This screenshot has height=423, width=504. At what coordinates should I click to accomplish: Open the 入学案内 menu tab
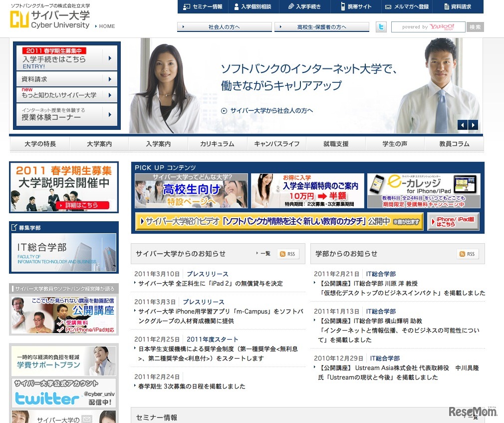159,144
